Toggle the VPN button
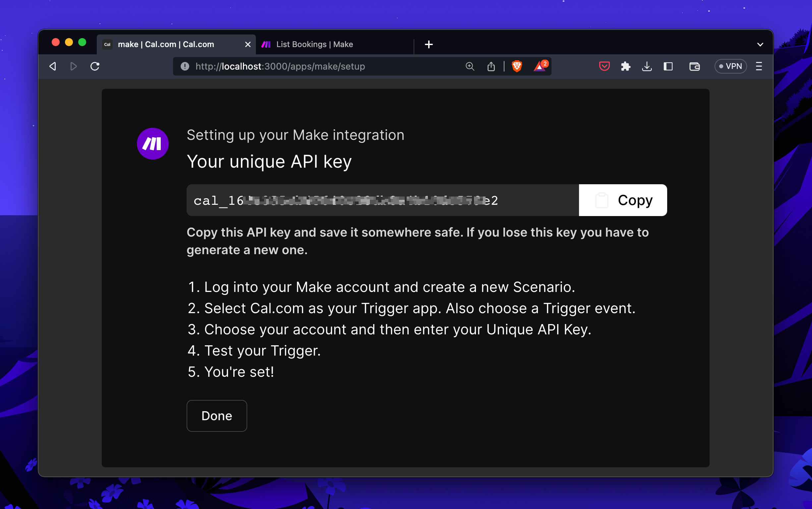Viewport: 812px width, 509px height. (x=730, y=66)
